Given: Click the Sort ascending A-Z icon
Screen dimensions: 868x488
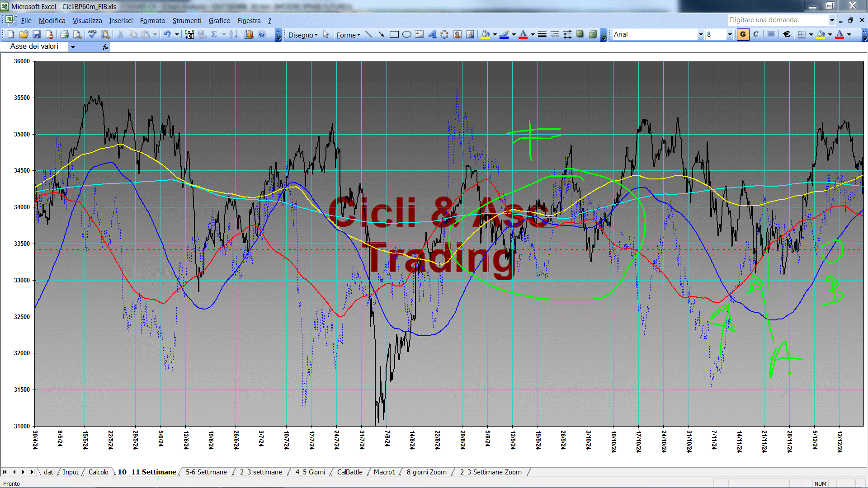Looking at the screenshot, I should (x=233, y=34).
